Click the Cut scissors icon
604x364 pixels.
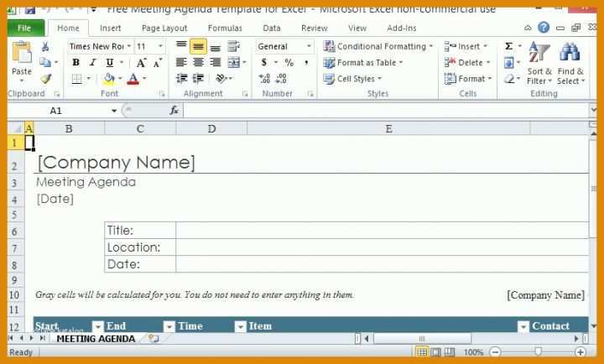[45, 47]
